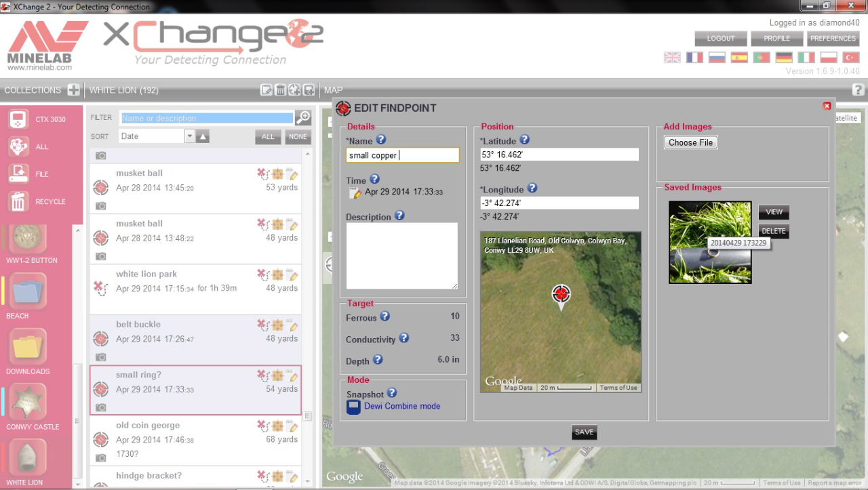Click the findpoint marker on dialog map
Viewport: 868px width, 490px height.
tap(561, 295)
